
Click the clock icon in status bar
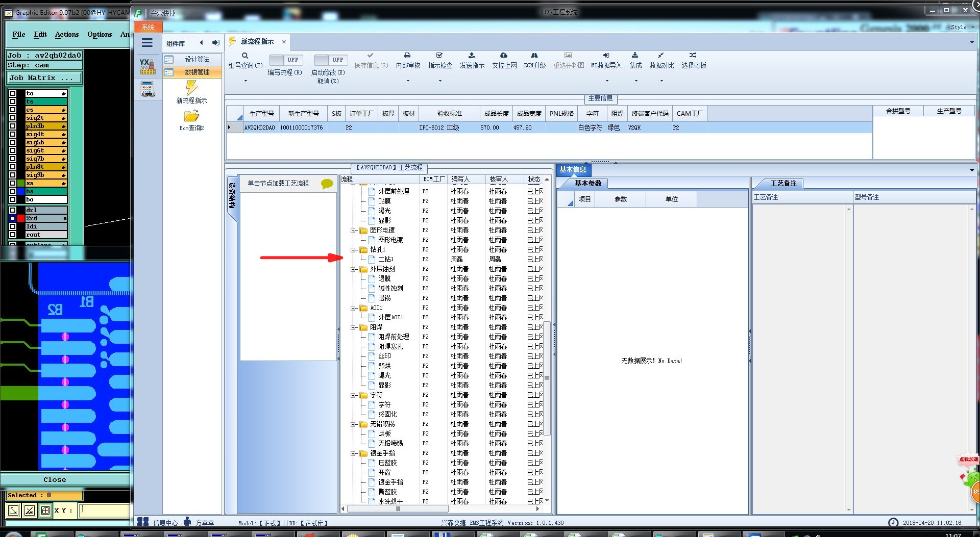pyautogui.click(x=893, y=522)
